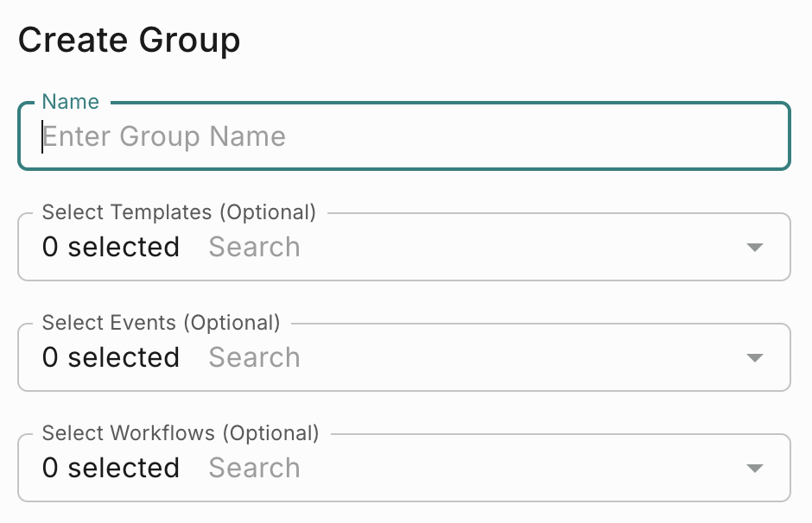Click the Workflows "0 selected" counter
Image resolution: width=812 pixels, height=523 pixels.
111,468
